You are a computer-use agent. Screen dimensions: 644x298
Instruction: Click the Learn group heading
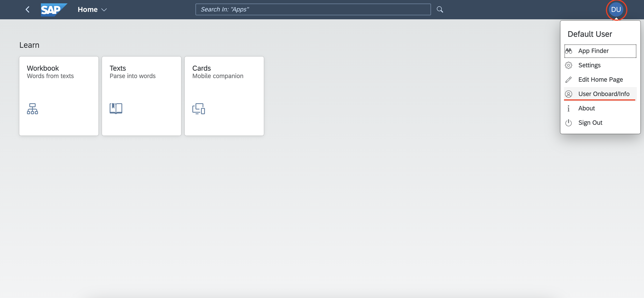(x=29, y=45)
